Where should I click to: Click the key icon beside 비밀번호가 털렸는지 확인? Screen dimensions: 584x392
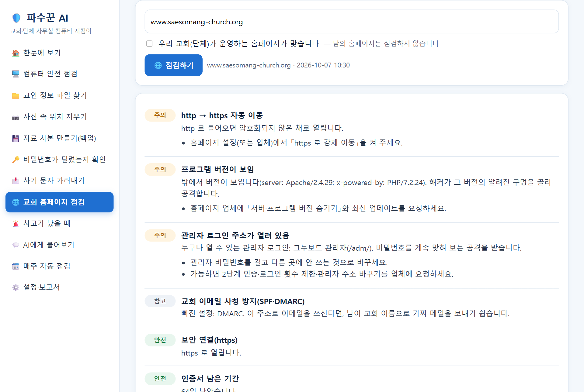[x=16, y=160]
